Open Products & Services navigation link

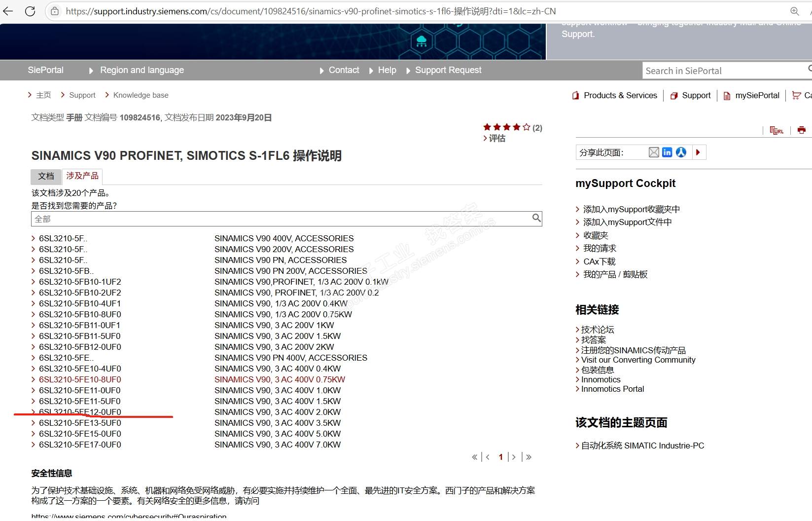click(620, 96)
